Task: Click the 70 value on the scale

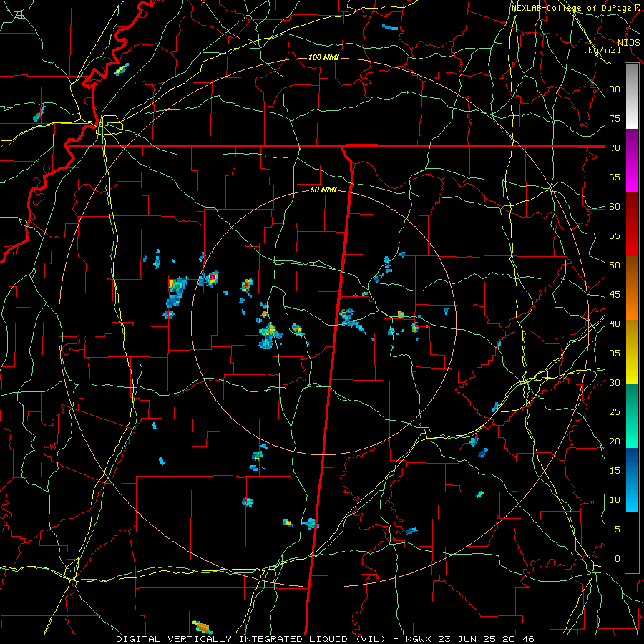Action: (615, 148)
